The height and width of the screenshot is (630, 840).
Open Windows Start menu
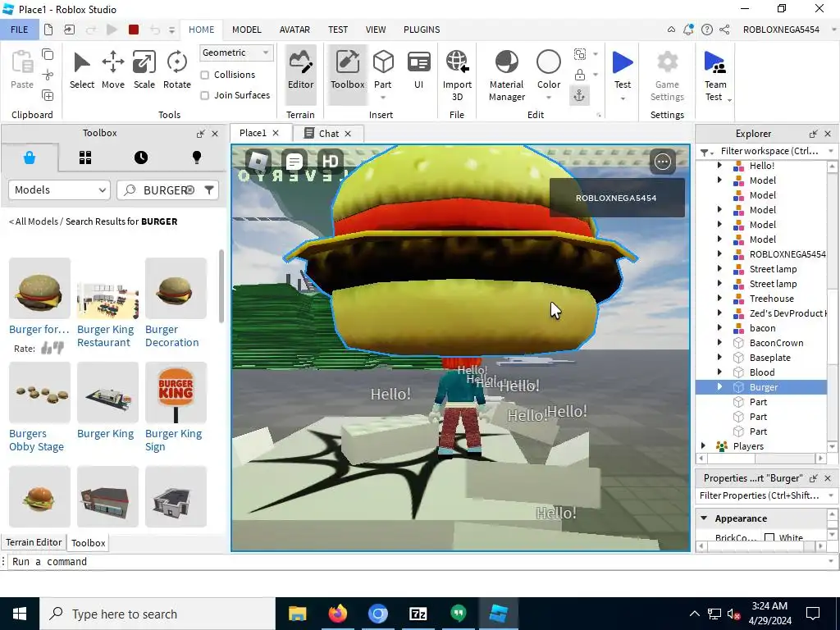point(20,614)
